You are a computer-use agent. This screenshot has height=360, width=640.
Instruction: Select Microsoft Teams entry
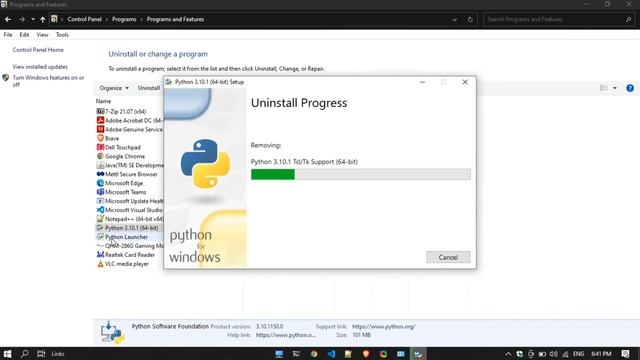tap(121, 192)
